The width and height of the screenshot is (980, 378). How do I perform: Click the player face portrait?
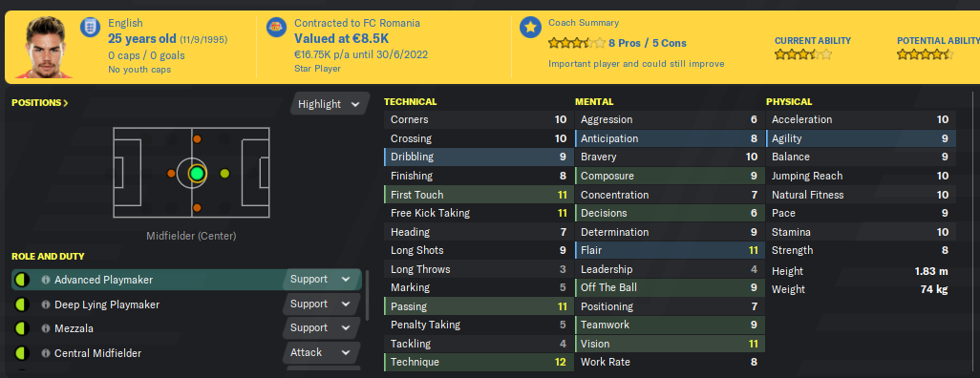tap(45, 48)
